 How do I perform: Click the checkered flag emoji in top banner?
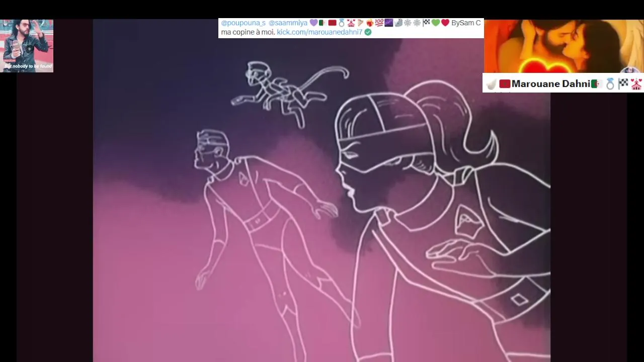click(x=426, y=23)
